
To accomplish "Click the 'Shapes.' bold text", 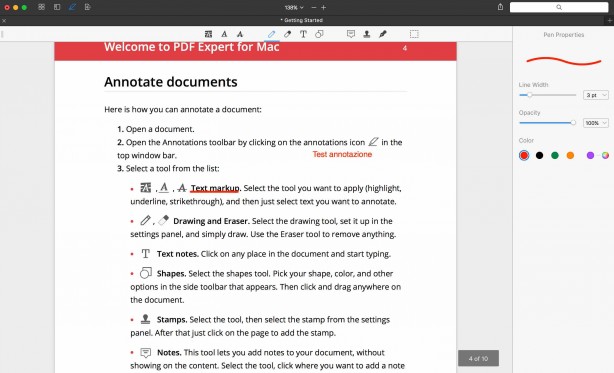I will [172, 274].
